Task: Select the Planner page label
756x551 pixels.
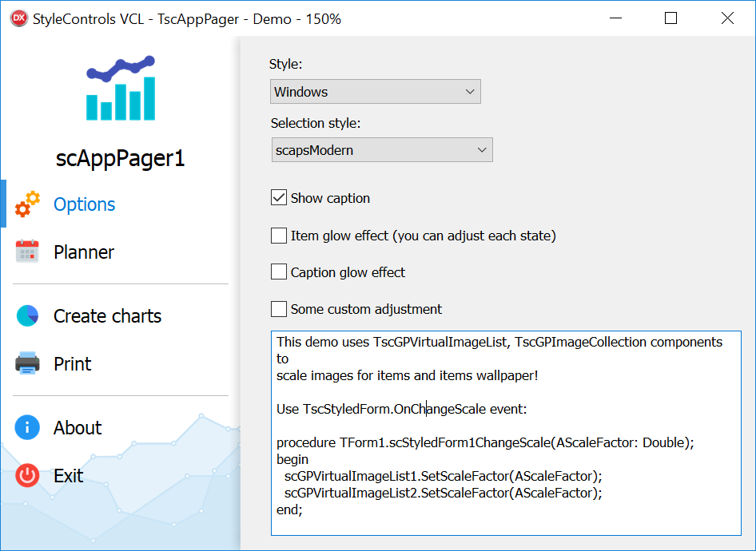Action: pos(84,252)
